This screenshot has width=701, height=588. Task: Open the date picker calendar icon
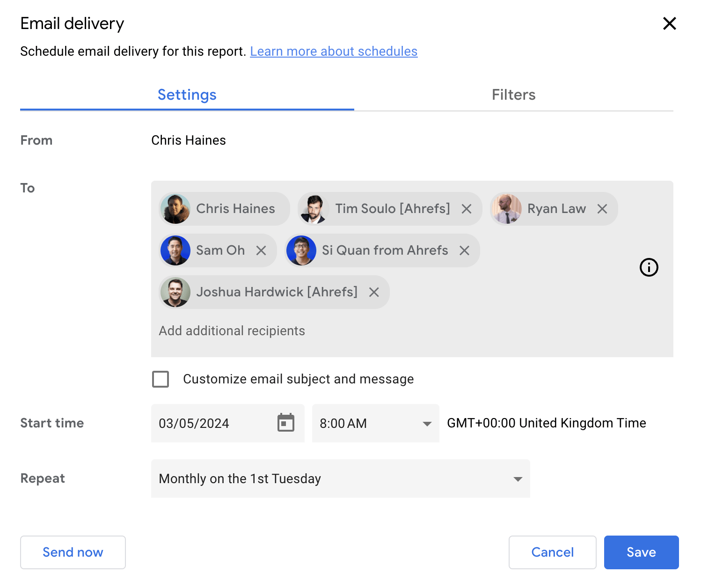pos(286,423)
